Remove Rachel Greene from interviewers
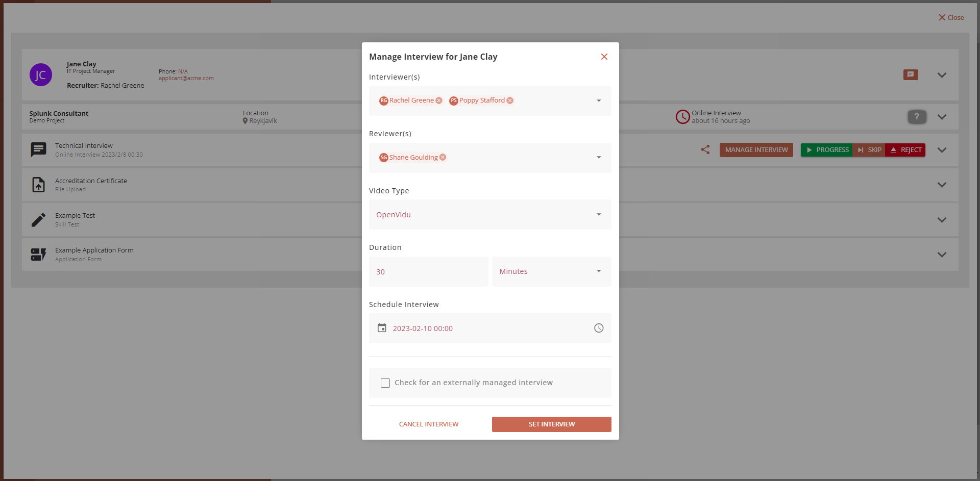Viewport: 980px width, 481px height. 439,100
